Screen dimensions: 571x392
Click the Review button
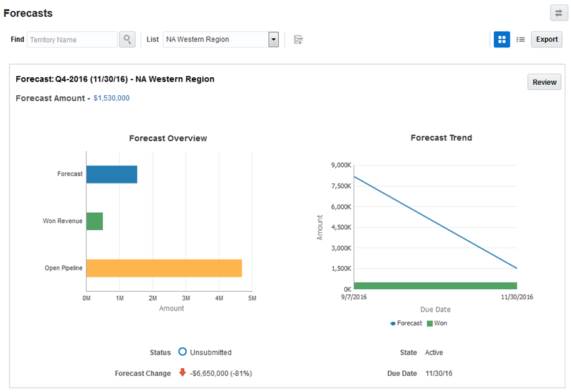click(544, 82)
